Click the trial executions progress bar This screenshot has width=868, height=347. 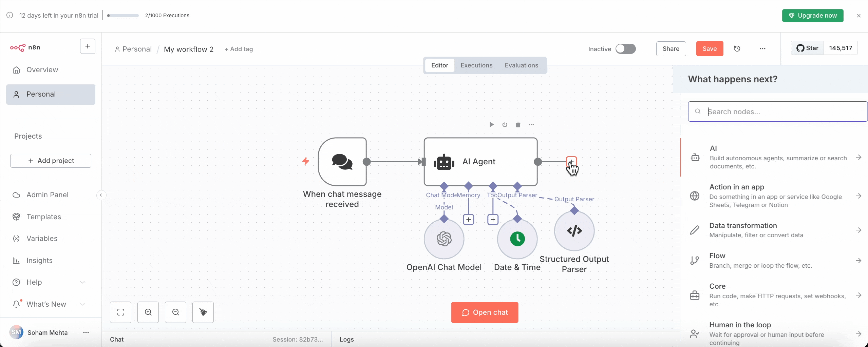tap(122, 16)
